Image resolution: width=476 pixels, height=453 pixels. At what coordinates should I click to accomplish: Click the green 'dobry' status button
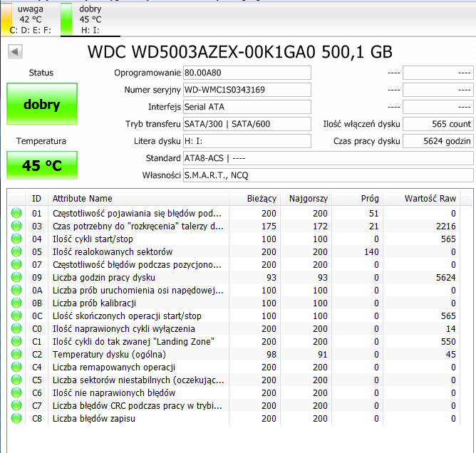click(x=42, y=104)
